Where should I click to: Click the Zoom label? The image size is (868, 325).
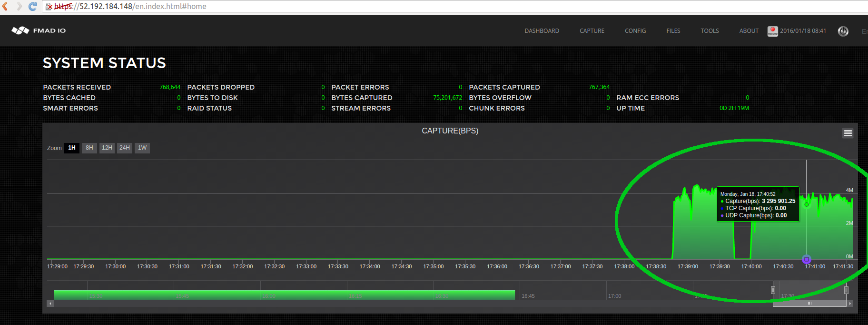click(54, 148)
